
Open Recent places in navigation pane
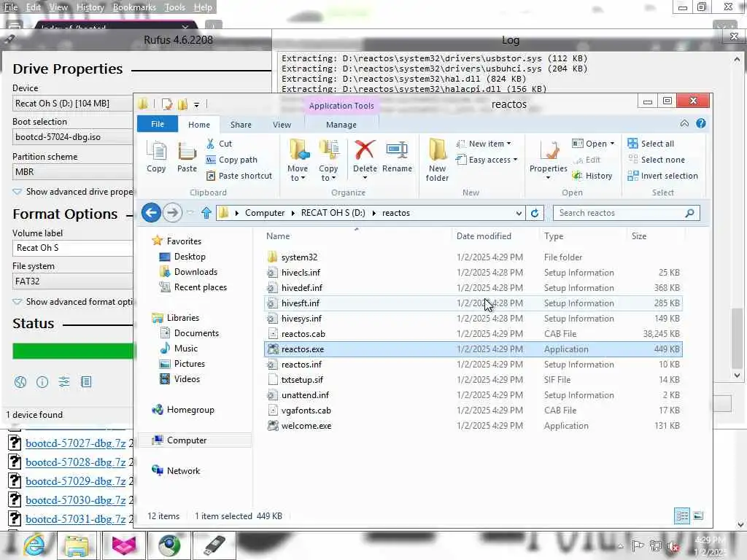[193, 287]
